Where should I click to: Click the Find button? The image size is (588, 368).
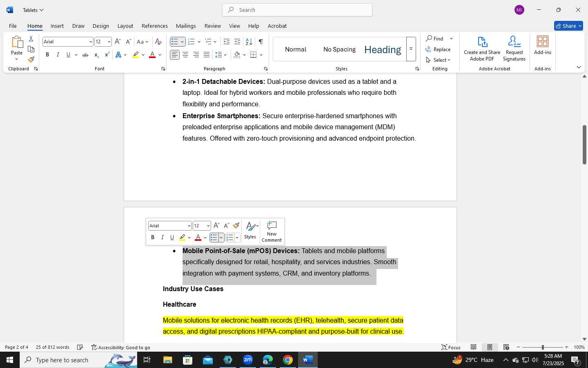coord(435,38)
